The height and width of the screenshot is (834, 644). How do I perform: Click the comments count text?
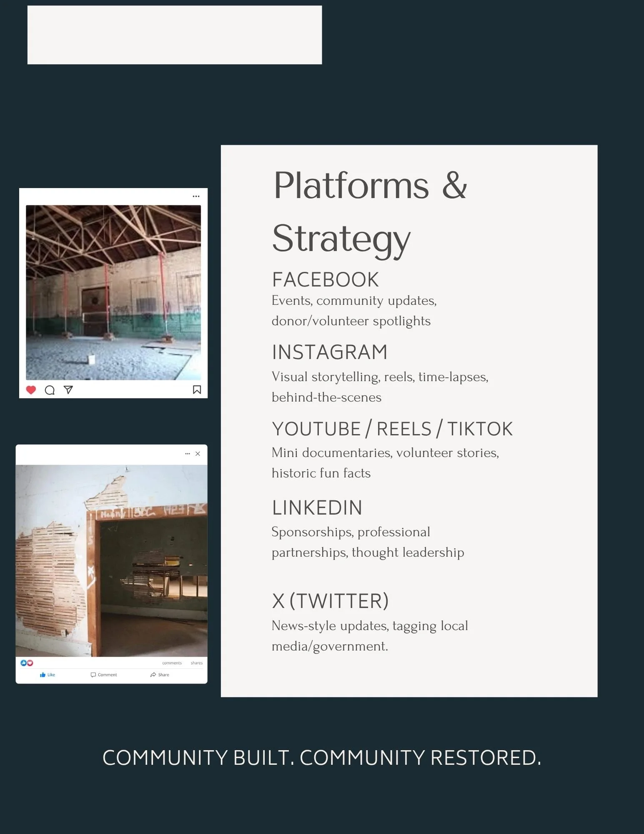pos(172,663)
